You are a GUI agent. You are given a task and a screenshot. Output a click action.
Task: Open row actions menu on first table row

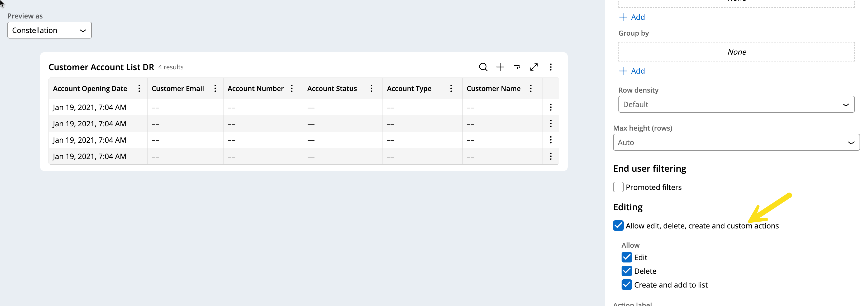pyautogui.click(x=551, y=107)
